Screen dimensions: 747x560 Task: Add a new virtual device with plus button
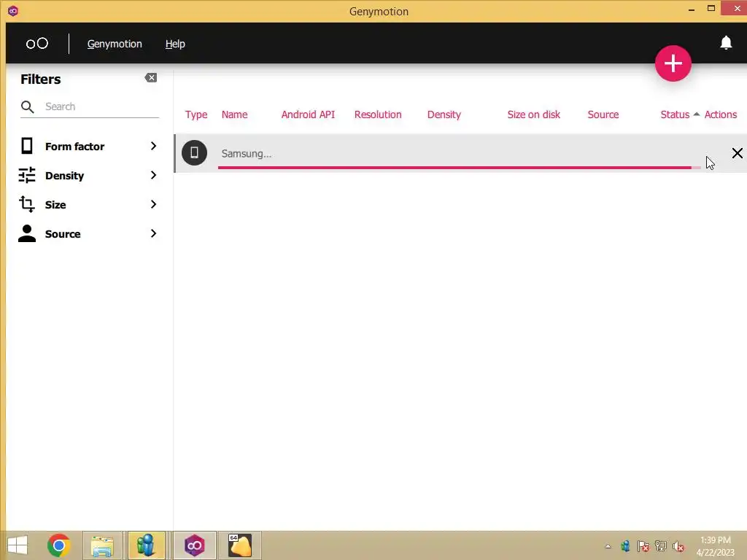pos(673,63)
